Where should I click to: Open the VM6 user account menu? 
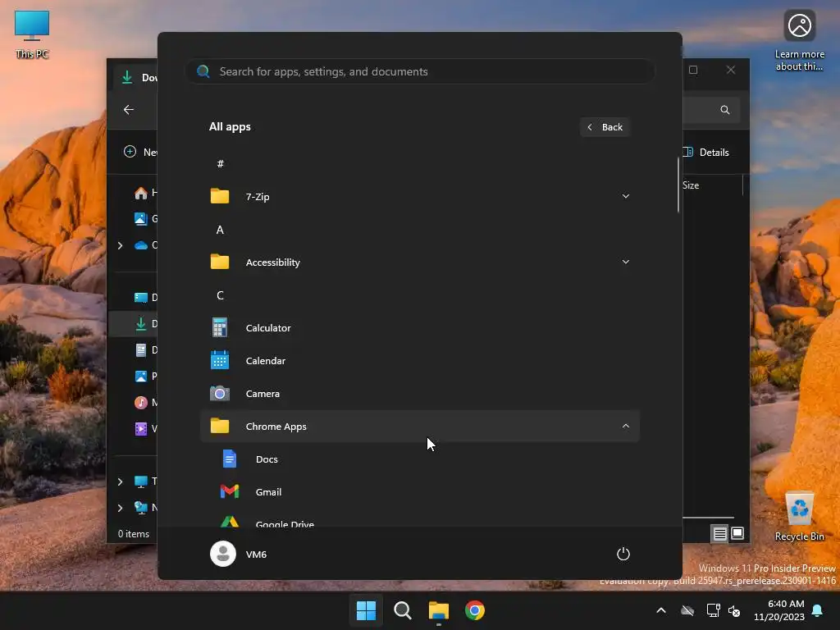click(239, 554)
